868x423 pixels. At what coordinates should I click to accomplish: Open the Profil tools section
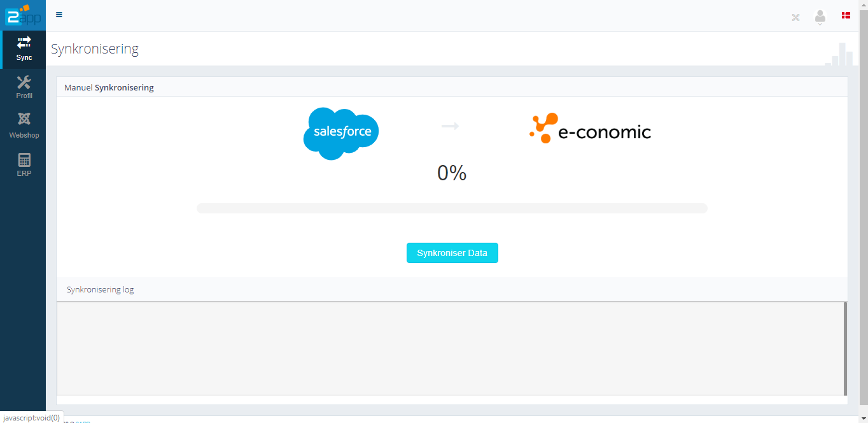point(24,87)
